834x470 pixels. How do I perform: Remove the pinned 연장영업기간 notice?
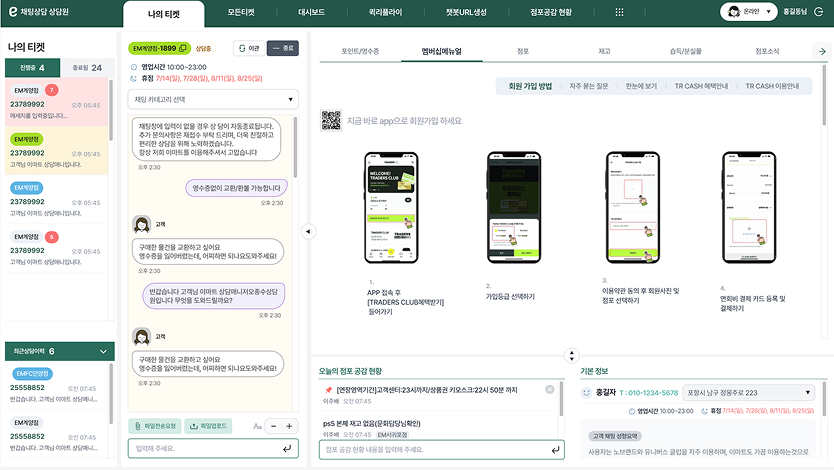coord(549,389)
